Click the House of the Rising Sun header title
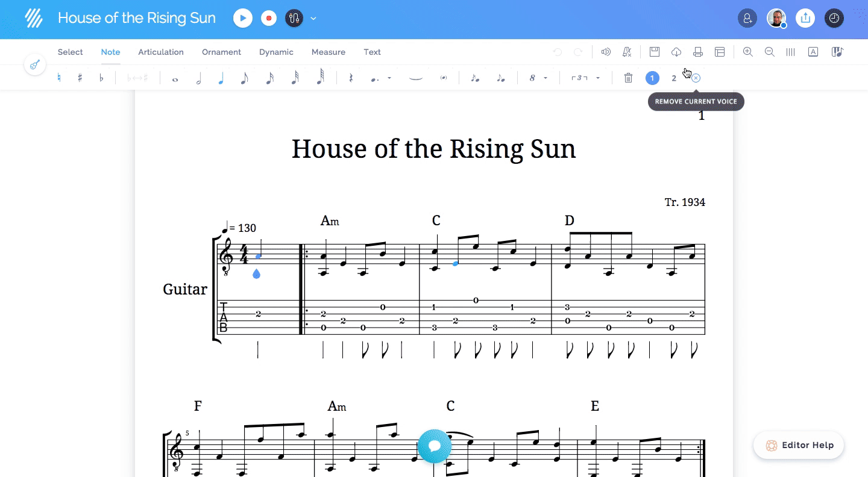 pos(137,18)
